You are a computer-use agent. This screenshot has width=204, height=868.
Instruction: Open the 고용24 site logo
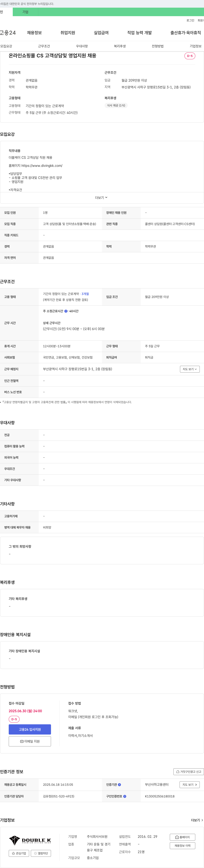(8, 33)
